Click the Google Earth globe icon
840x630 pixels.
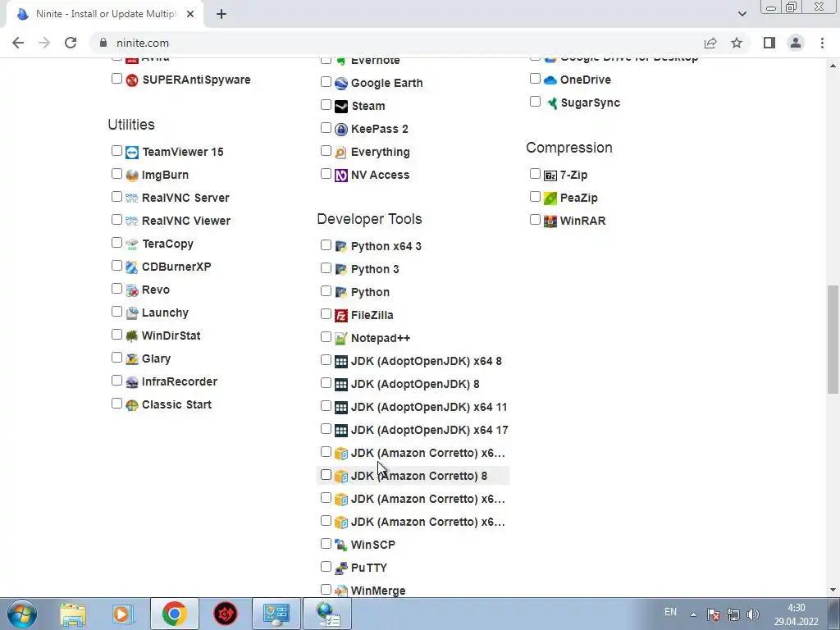coord(341,83)
